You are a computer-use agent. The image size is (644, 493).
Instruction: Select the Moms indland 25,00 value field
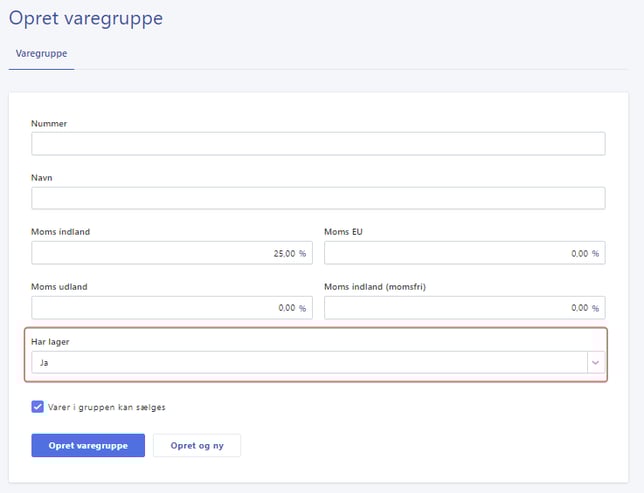click(x=172, y=253)
